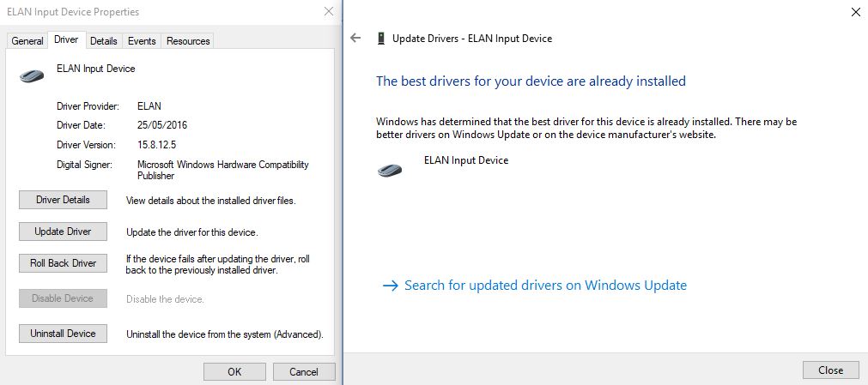Click 'Microsoft Windows Hardware Compatibility Publisher' signer text

point(223,170)
